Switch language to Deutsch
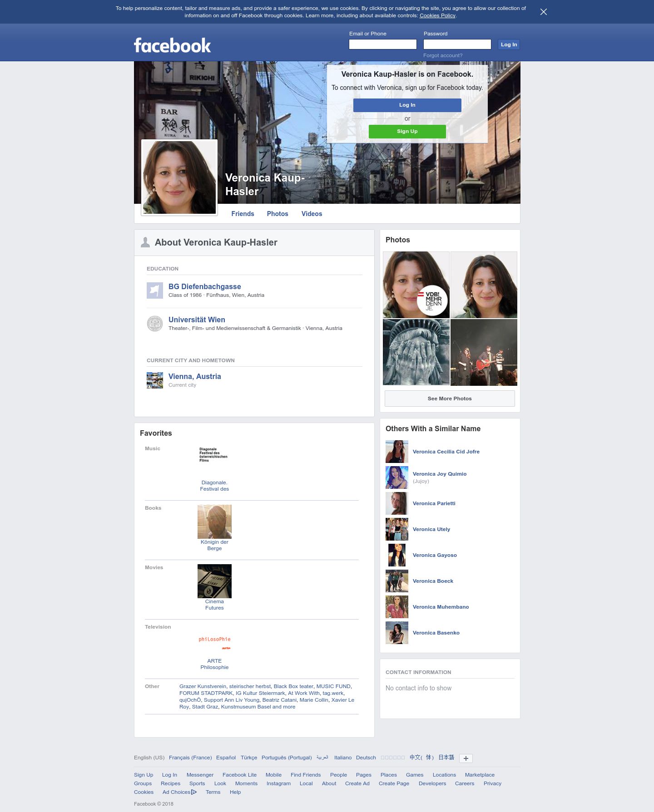The image size is (654, 812). click(366, 758)
